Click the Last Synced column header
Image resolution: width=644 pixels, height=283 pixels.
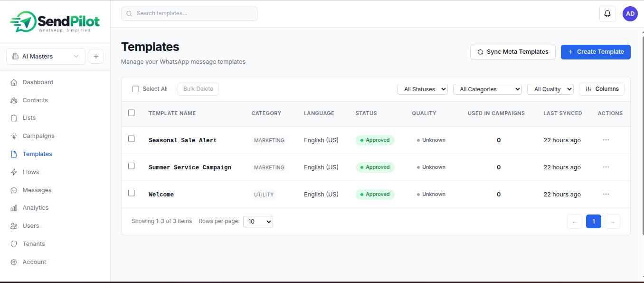563,113
